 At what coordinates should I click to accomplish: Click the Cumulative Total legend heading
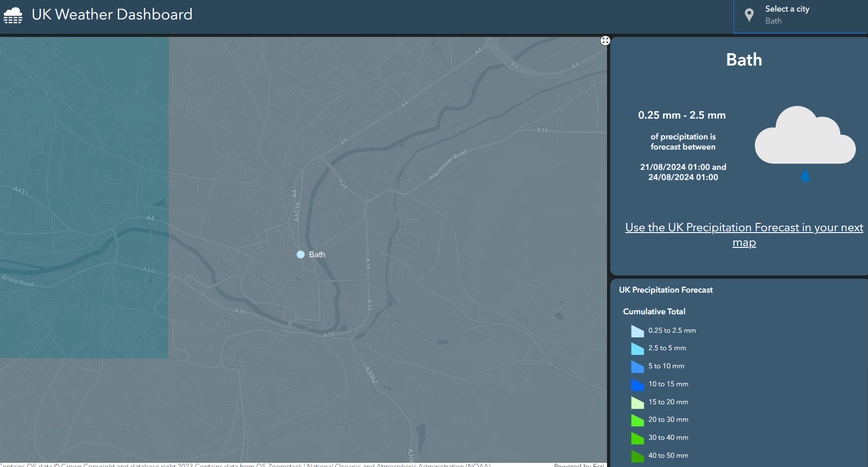click(x=654, y=311)
